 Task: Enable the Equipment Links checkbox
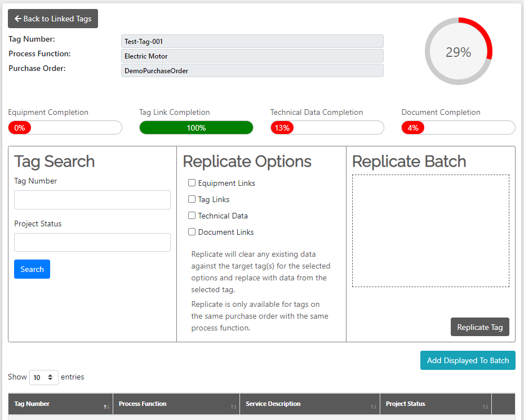192,182
